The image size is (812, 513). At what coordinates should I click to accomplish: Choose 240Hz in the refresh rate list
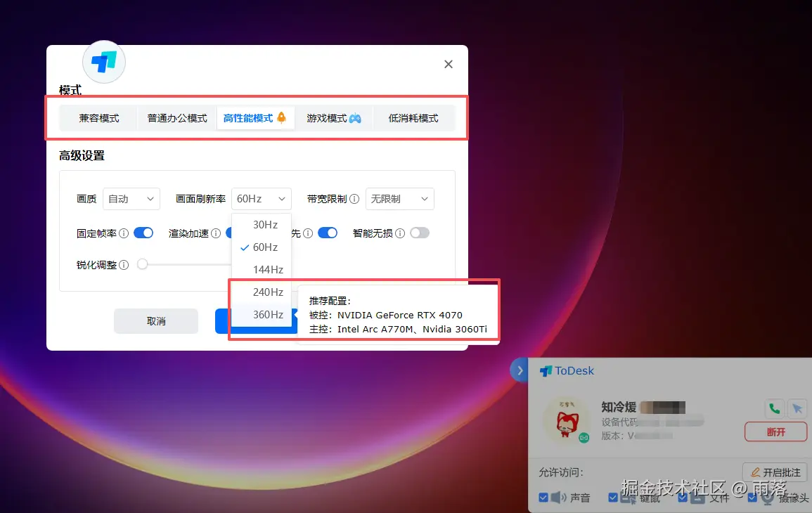262,292
